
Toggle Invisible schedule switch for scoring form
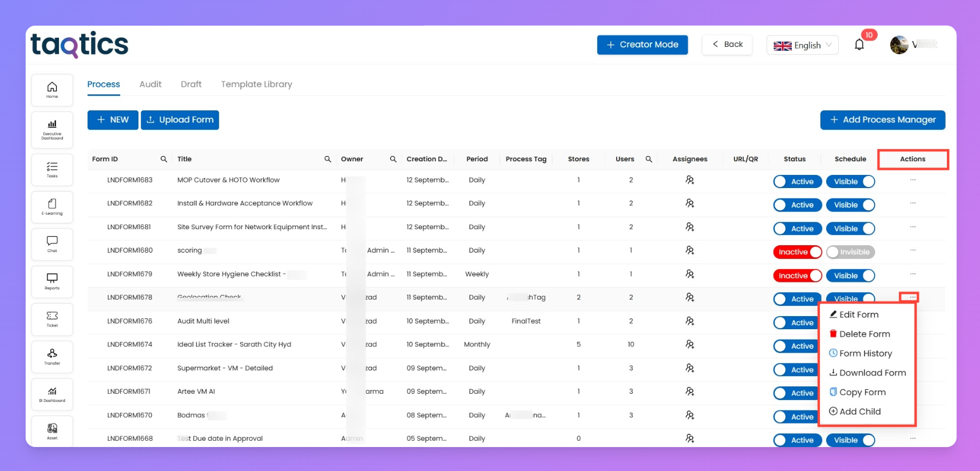(850, 252)
